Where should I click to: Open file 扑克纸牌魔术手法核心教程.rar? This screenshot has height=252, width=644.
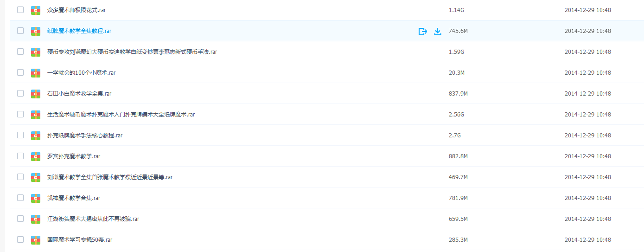click(85, 136)
